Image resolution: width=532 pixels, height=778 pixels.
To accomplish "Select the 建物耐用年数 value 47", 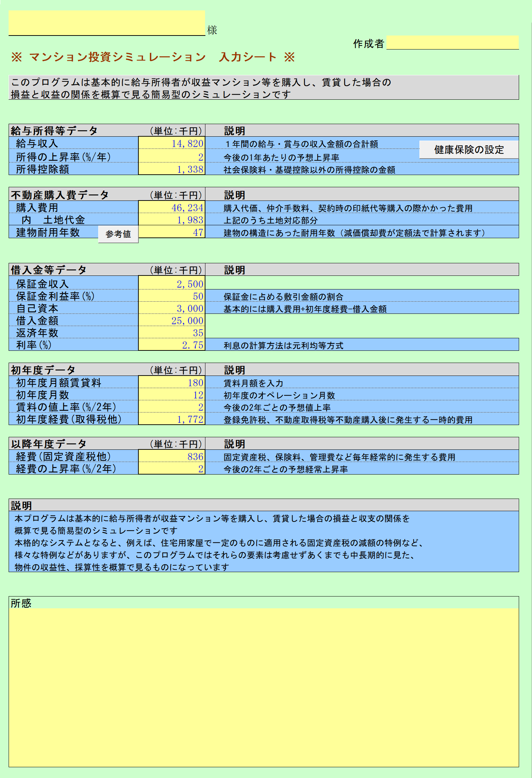I will 172,232.
